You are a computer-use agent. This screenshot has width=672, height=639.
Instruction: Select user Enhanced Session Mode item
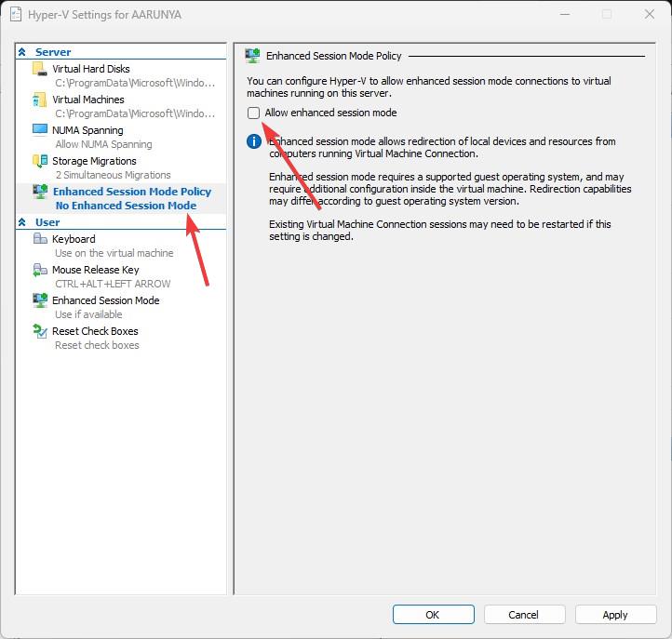pyautogui.click(x=106, y=300)
